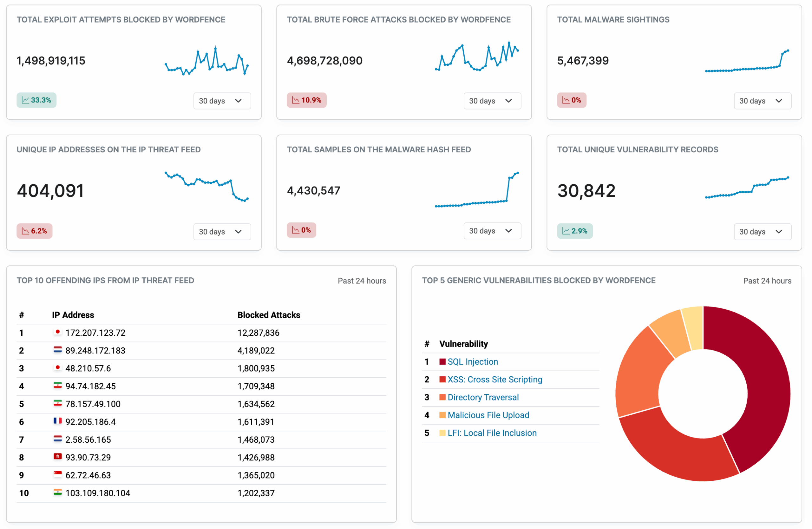The image size is (812, 529).
Task: Click the 33.3% upward trend badge
Action: point(36,100)
